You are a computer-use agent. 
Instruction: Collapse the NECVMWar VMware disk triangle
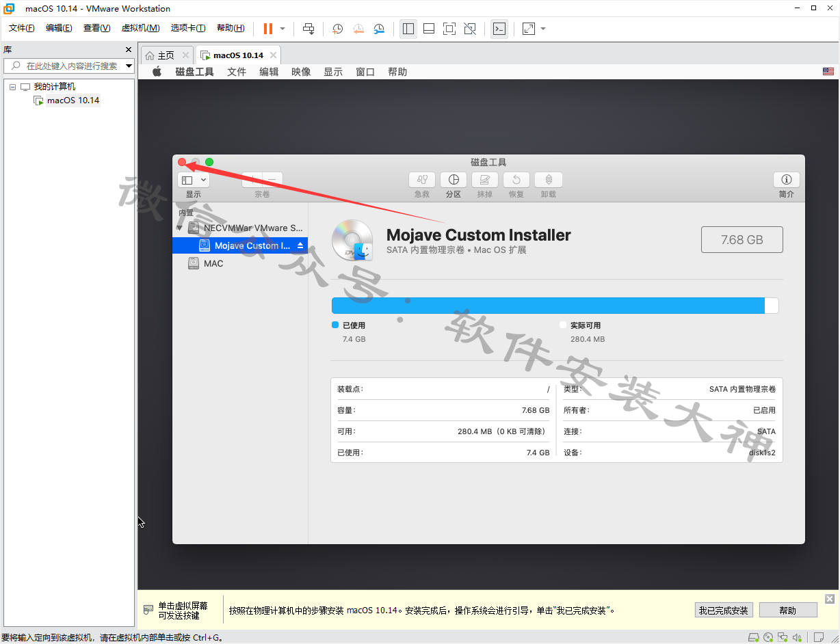(180, 228)
